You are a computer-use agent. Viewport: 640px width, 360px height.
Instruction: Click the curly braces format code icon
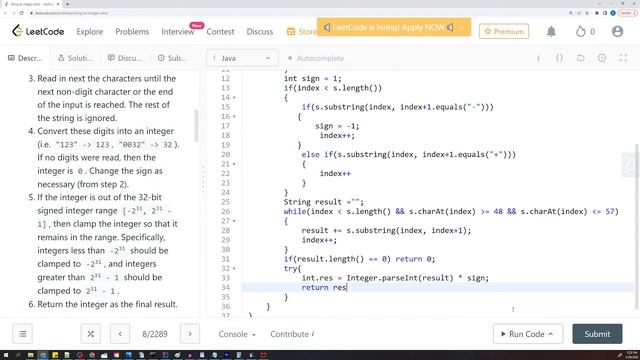tap(559, 58)
